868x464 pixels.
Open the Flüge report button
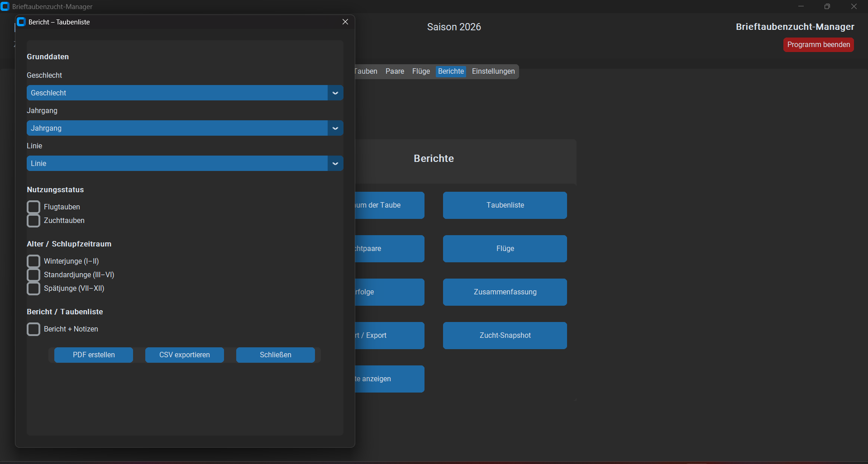click(505, 249)
